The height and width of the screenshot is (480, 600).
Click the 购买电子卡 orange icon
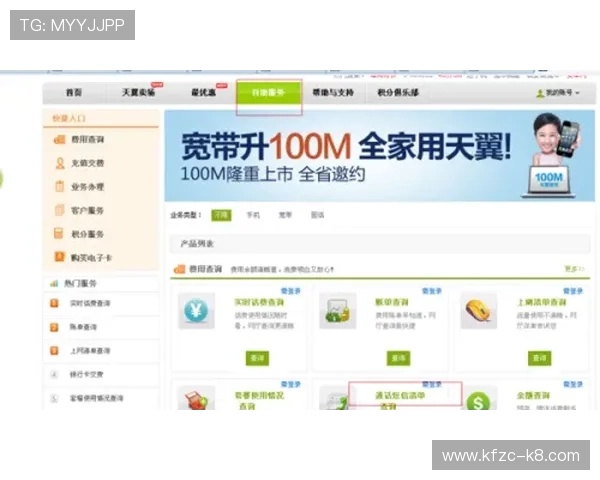click(x=60, y=256)
